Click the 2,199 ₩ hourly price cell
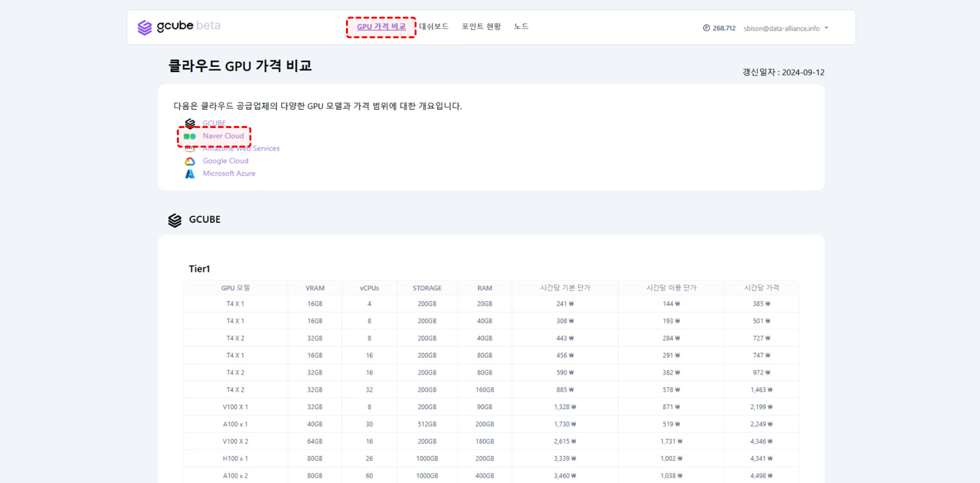The width and height of the screenshot is (980, 483). 761,407
